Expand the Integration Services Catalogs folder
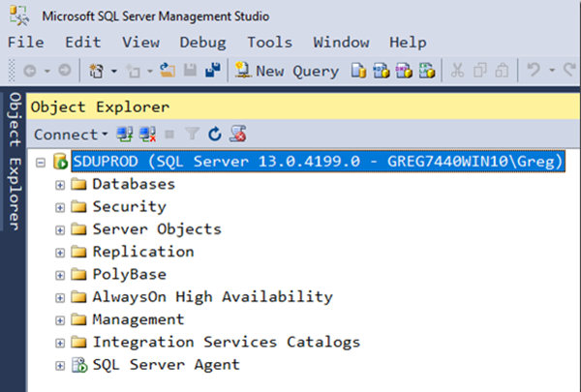Screen dimensions: 581x392 tap(60, 343)
